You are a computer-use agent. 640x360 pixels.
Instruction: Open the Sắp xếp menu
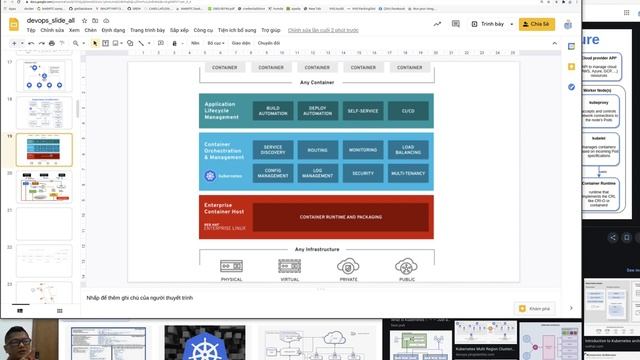click(x=179, y=30)
